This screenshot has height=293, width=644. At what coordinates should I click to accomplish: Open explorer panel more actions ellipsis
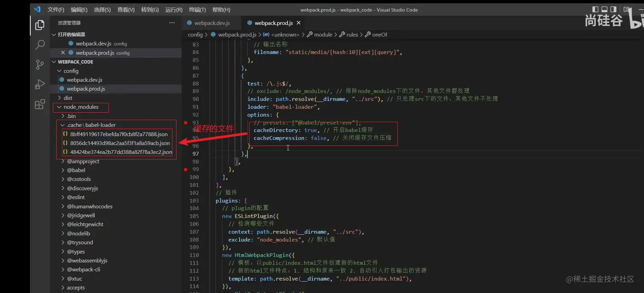[x=172, y=23]
